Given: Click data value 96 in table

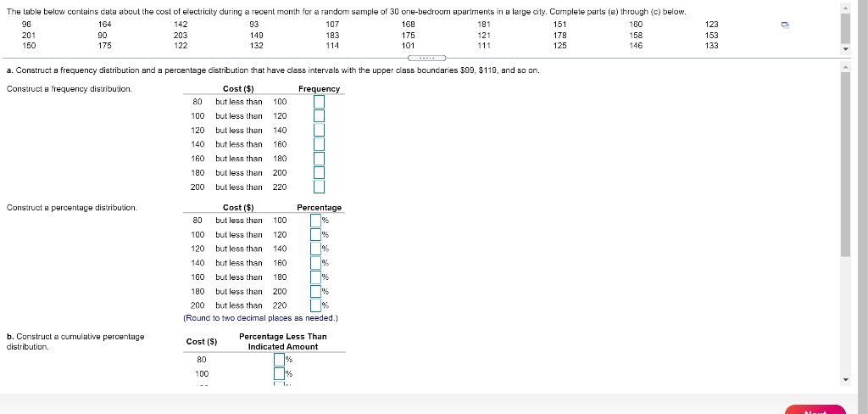Looking at the screenshot, I should [26, 25].
